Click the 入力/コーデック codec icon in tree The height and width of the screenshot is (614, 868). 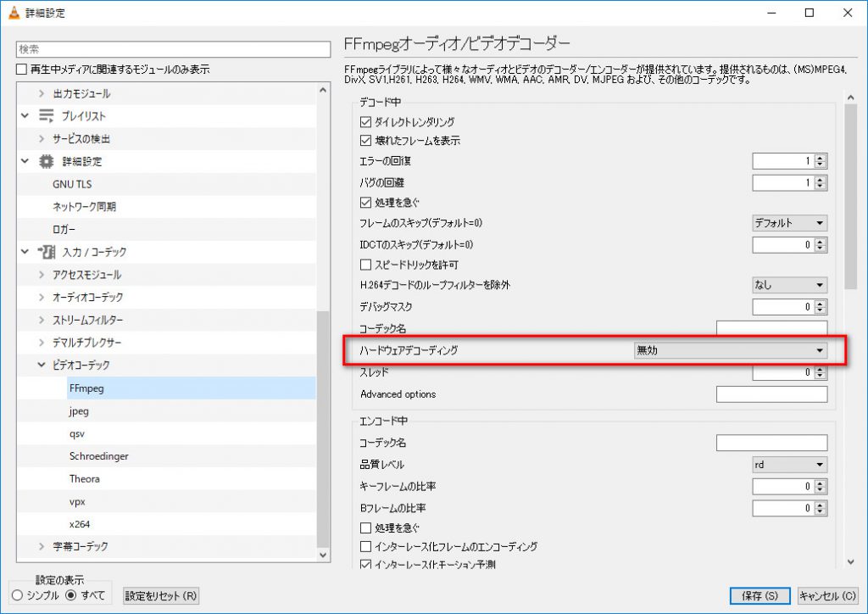point(47,252)
